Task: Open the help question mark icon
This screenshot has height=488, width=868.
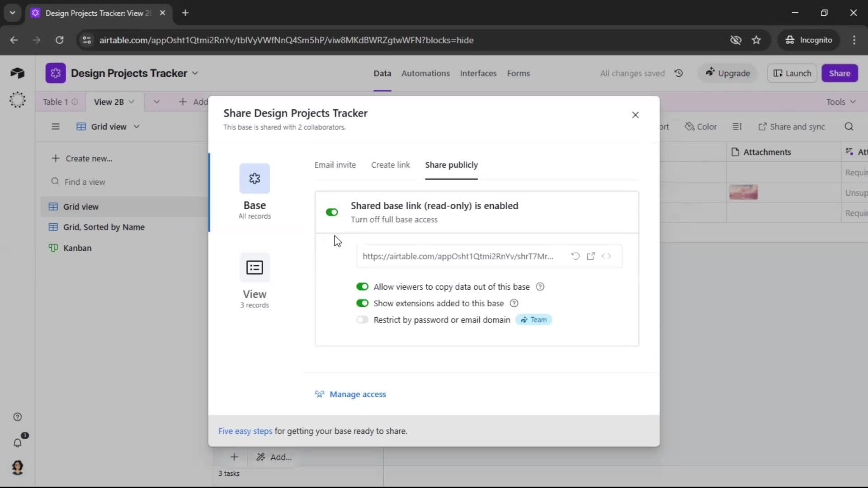Action: click(18, 417)
